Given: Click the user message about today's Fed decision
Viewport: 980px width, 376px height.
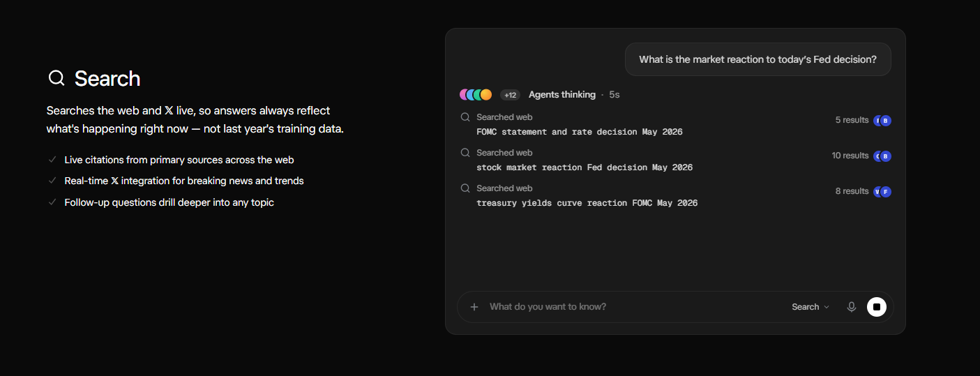Looking at the screenshot, I should point(757,59).
